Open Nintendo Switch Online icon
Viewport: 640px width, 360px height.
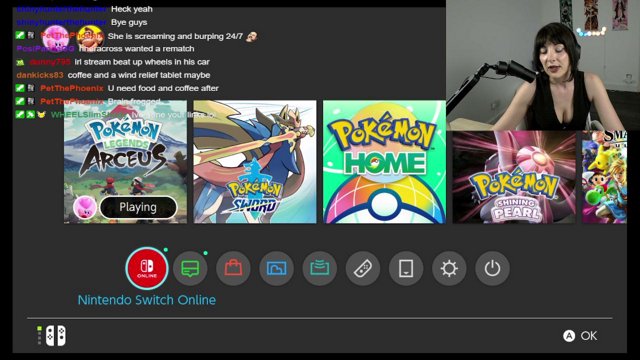(147, 268)
